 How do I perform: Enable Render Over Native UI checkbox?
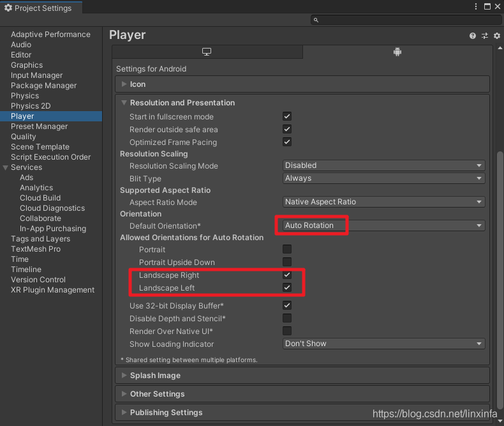point(287,331)
